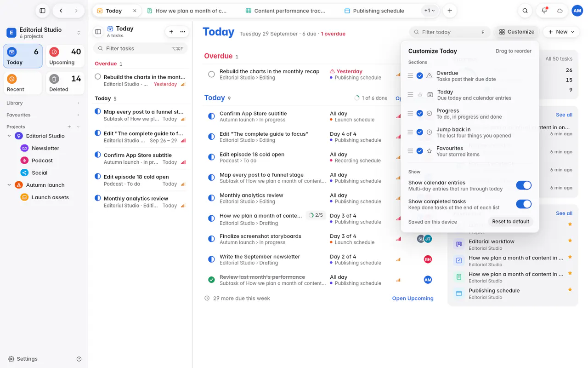Viewport: 588px width, 368px height.
Task: Switch to Publishing schedule tab
Action: coord(374,11)
